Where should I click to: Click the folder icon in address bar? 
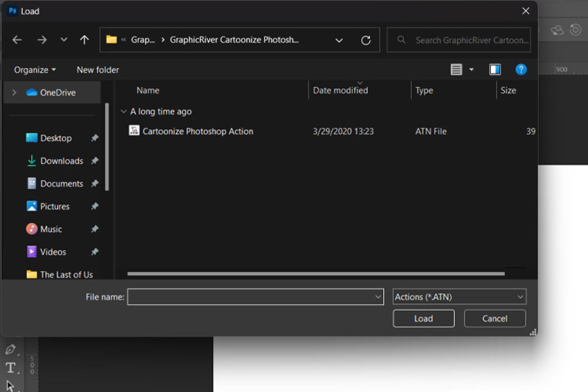coord(111,40)
